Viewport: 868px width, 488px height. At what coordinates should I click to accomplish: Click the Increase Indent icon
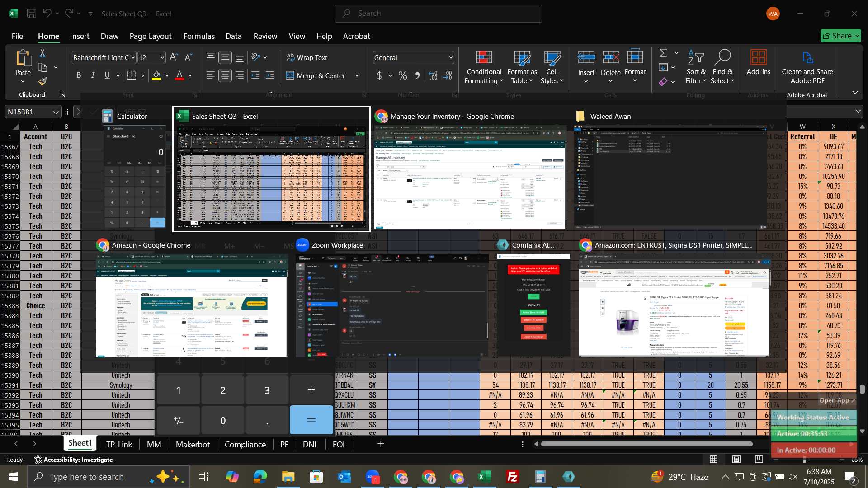pyautogui.click(x=270, y=75)
